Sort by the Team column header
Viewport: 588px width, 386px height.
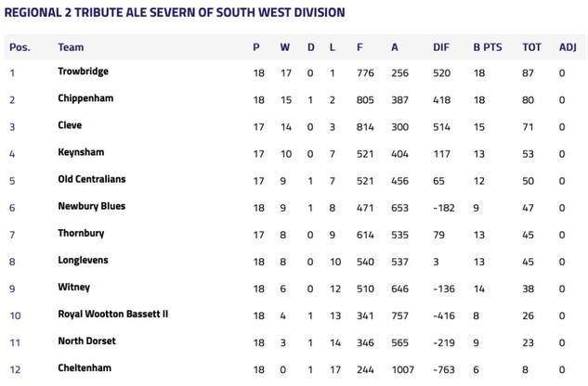(x=71, y=47)
